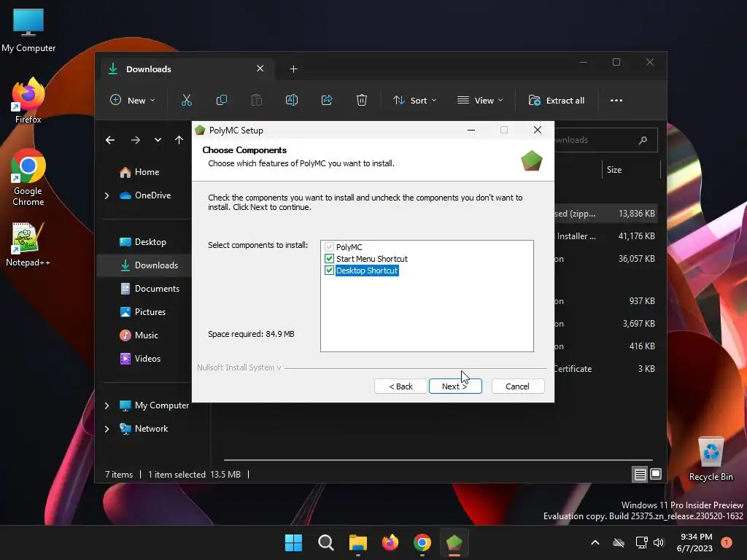
Task: Open the Sort dropdown in Explorer toolbar
Action: (414, 101)
